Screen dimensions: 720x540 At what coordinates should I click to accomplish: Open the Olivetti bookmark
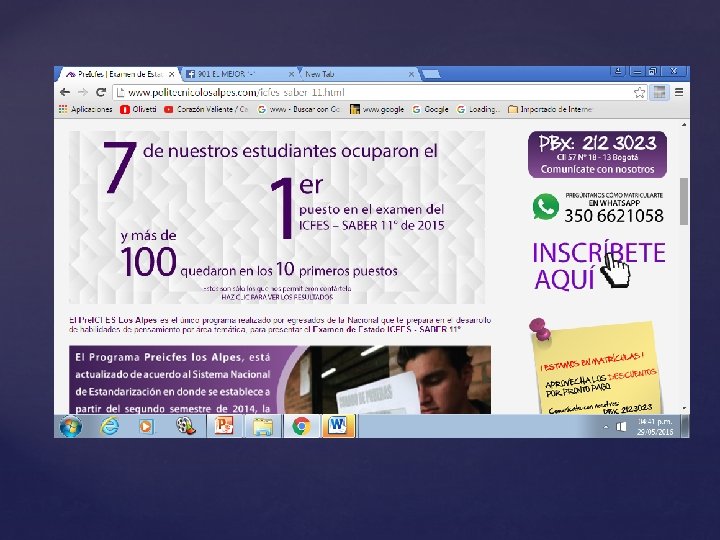(x=138, y=109)
